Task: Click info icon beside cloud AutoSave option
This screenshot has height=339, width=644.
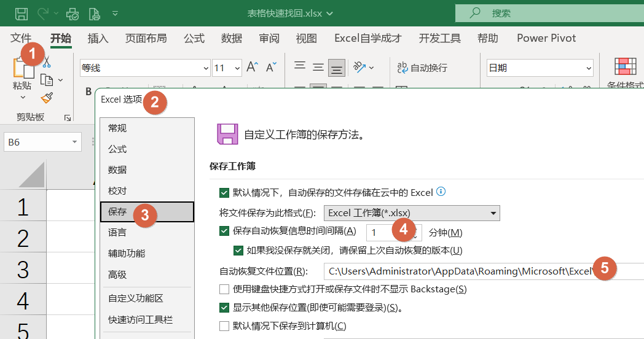Action: (x=441, y=191)
